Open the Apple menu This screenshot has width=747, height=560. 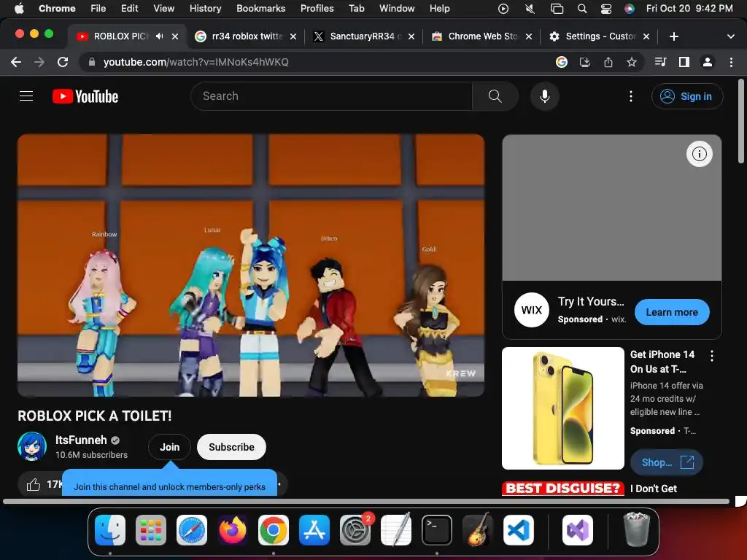pos(19,9)
